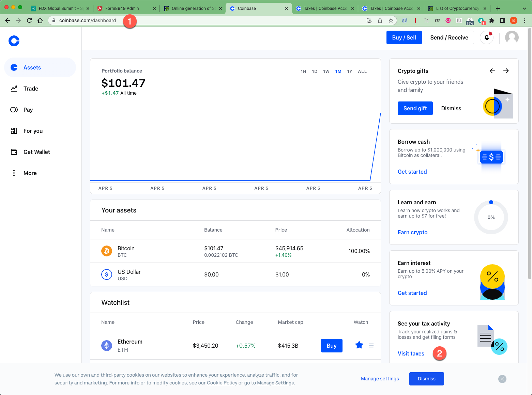This screenshot has height=395, width=532.
Task: Reload the page
Action: tap(29, 20)
